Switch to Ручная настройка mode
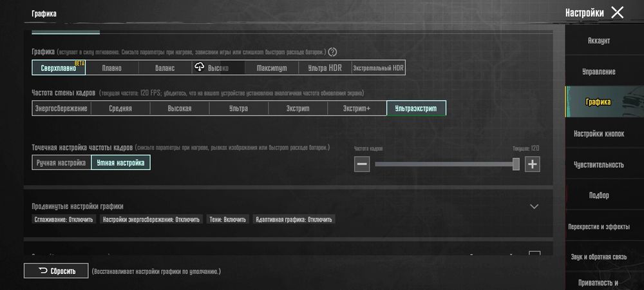644x290 pixels. tap(61, 162)
